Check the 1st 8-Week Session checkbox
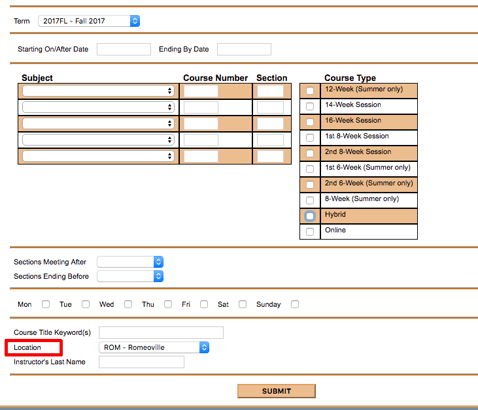Screen dimensions: 478x410 [310, 138]
